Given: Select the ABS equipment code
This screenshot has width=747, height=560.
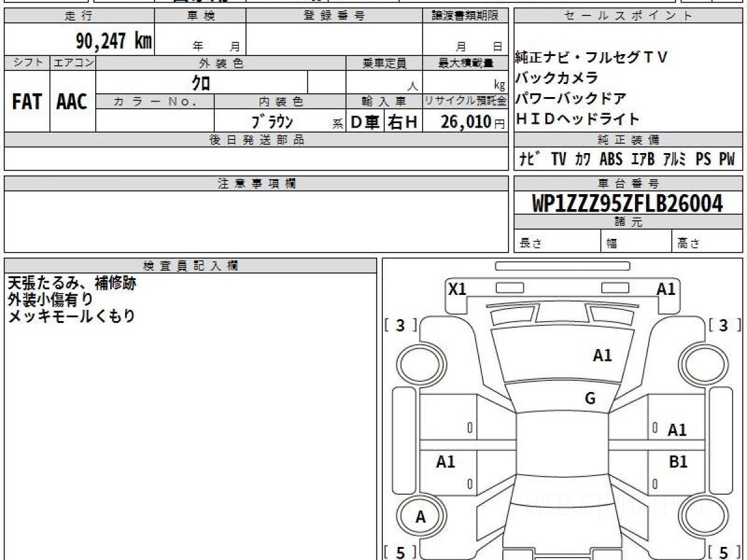Looking at the screenshot, I should [x=611, y=160].
